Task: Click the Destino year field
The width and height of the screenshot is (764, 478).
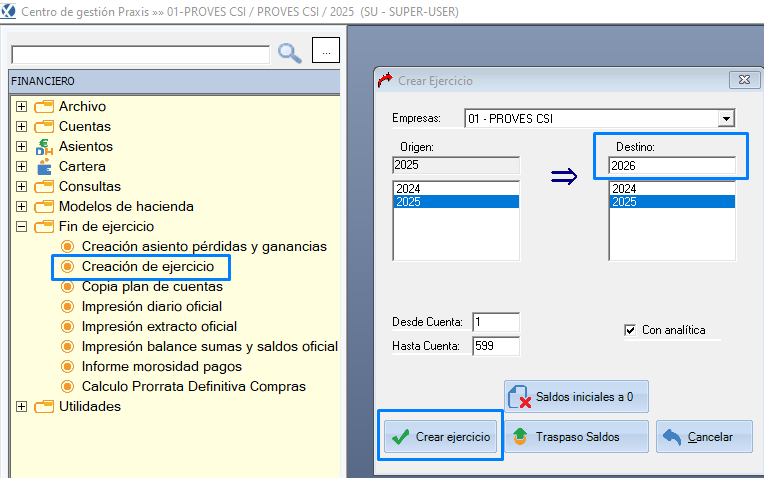Action: tap(672, 166)
